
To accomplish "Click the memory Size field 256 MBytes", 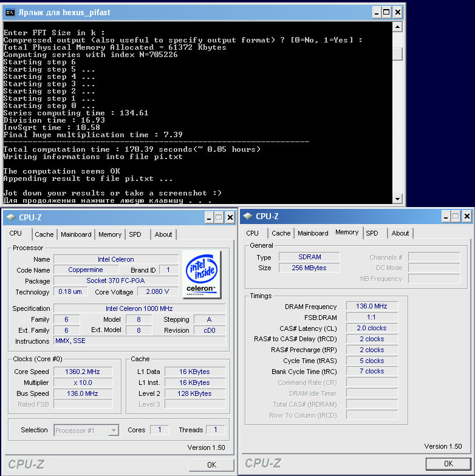I will 309,268.
